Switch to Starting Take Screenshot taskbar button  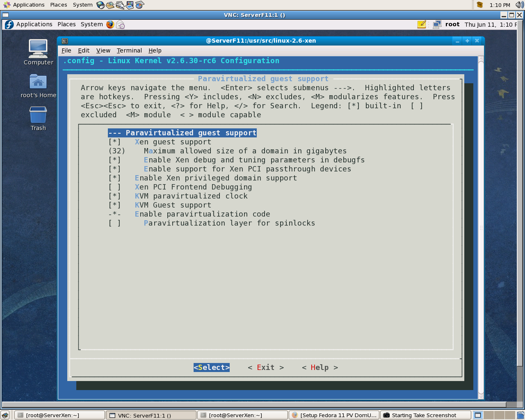425,415
